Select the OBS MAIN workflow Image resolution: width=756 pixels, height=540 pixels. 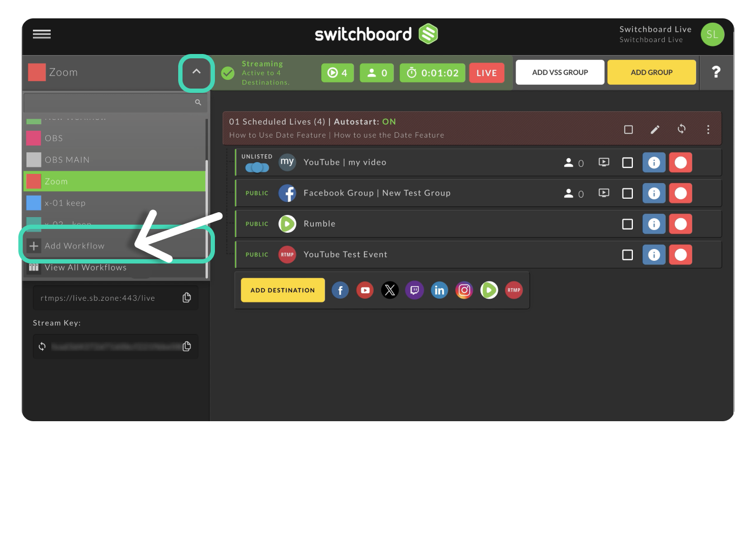click(114, 160)
